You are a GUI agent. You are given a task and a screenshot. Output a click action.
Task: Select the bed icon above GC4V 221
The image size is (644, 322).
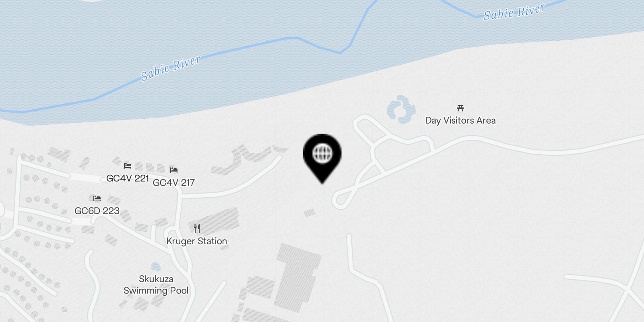[128, 165]
